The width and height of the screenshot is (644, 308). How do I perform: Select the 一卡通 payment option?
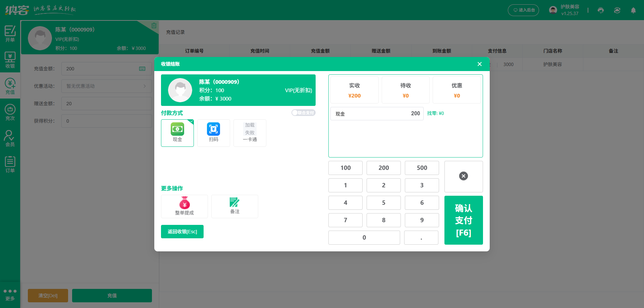pos(250,133)
